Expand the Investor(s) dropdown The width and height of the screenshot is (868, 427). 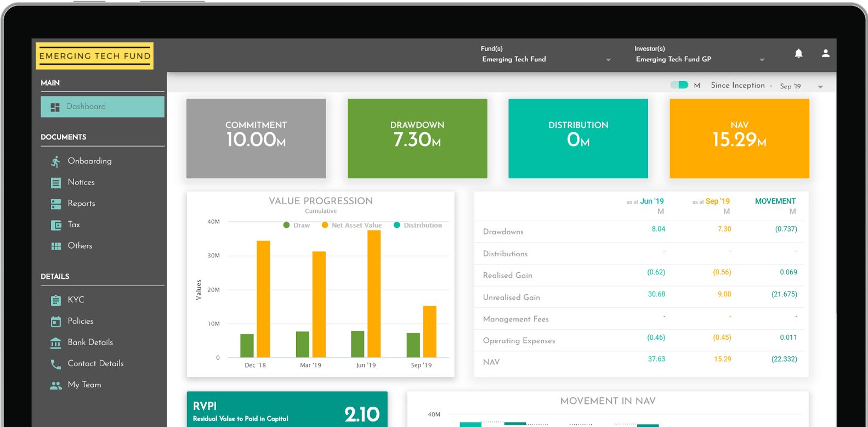[x=762, y=60]
